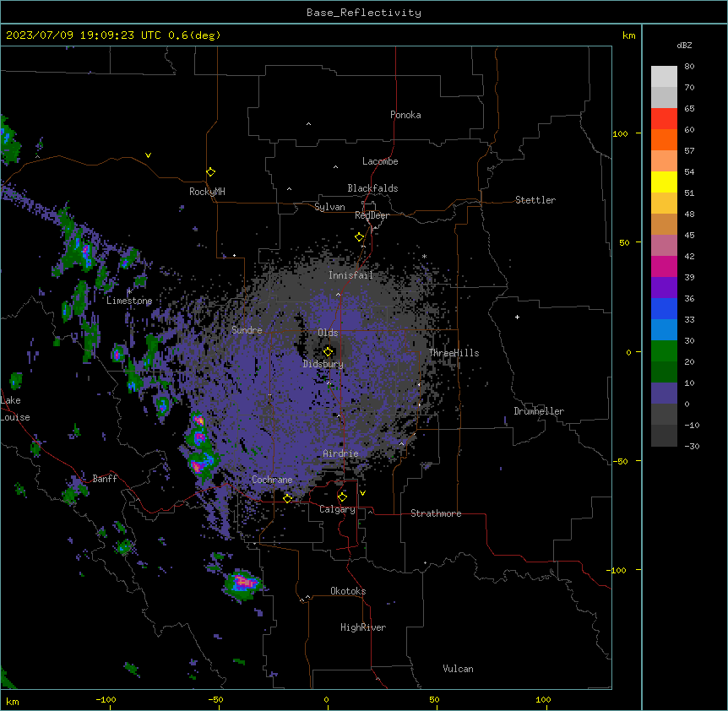Select the Drumheller label

(539, 411)
